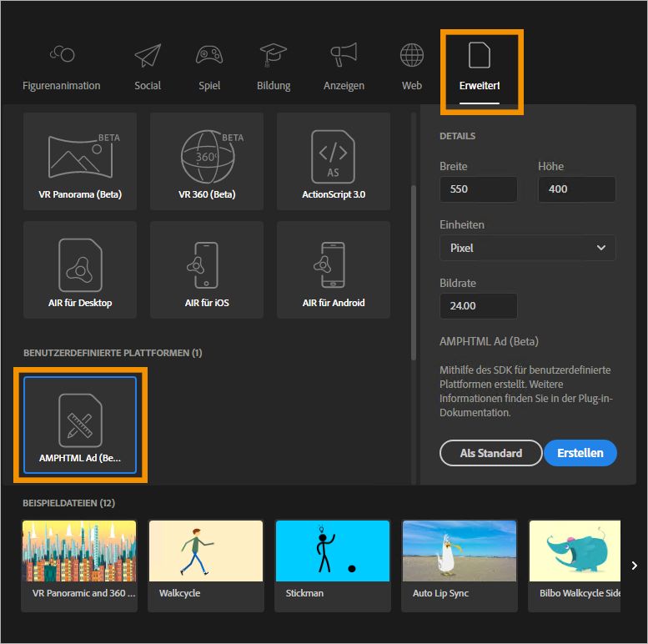Select the ActionScript 3.0 document type
Screen dimensions: 648x644
click(x=334, y=161)
